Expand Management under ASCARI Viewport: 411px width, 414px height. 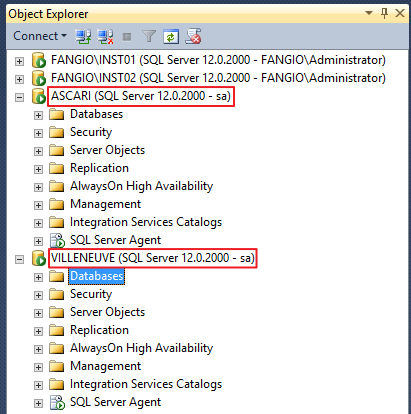(38, 205)
